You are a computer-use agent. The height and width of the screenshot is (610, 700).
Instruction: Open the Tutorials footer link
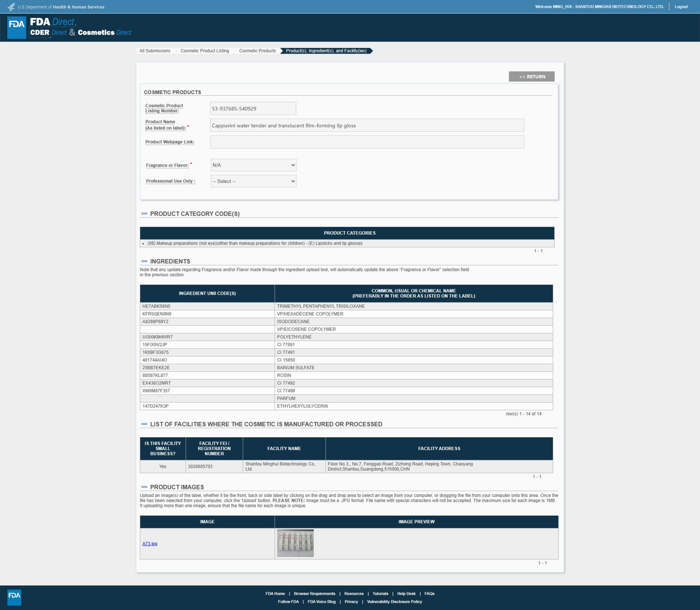click(380, 593)
